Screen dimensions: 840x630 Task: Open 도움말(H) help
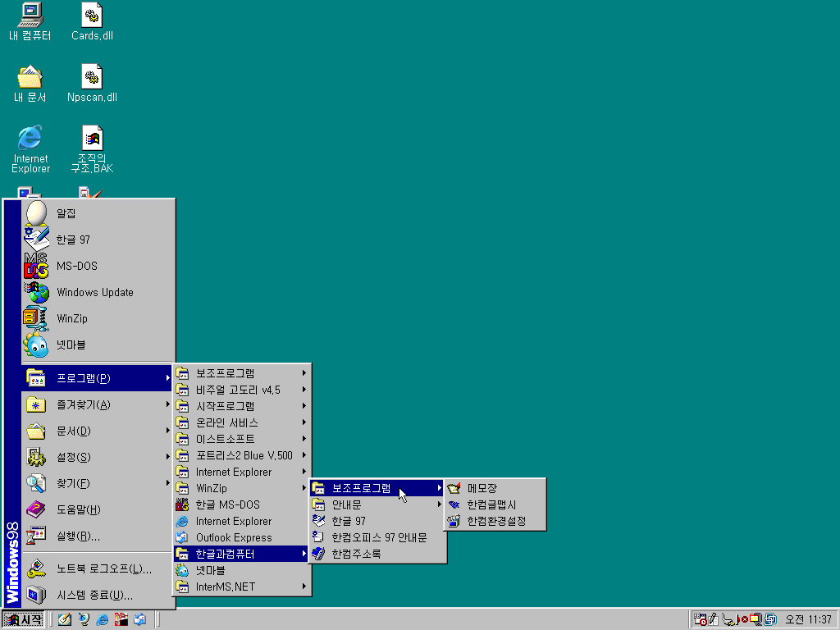[x=98, y=509]
